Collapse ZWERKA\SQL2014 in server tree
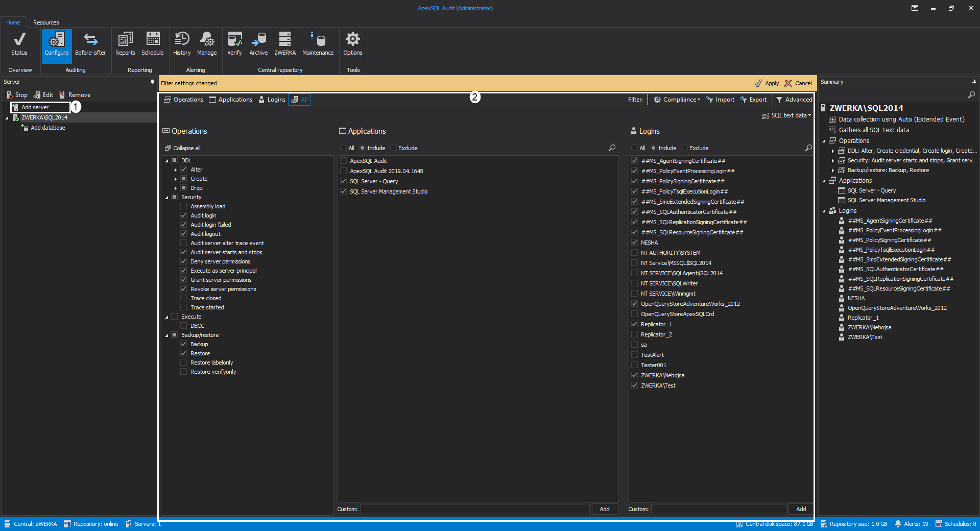 [x=7, y=118]
